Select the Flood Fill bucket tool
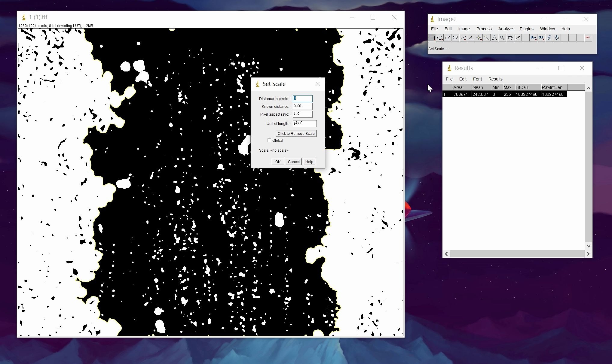The width and height of the screenshot is (612, 364). [557, 38]
